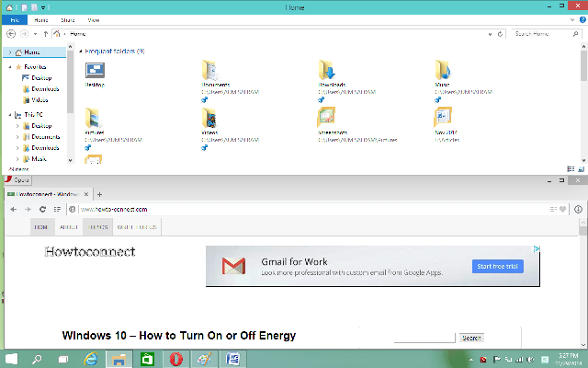588x368 pixels.
Task: Go up one folder level in Explorer
Action: point(46,34)
